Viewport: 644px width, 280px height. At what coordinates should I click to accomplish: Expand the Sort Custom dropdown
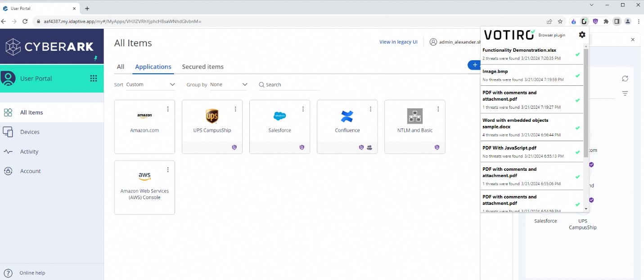(x=150, y=84)
